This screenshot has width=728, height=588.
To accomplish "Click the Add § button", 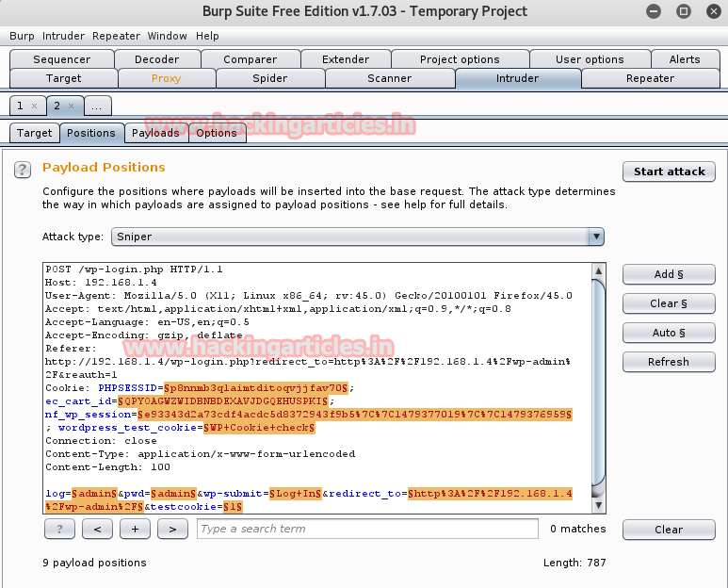I will [669, 274].
